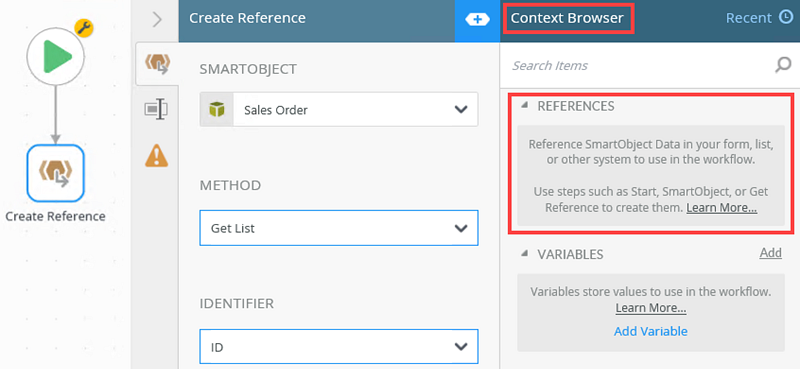800x369 pixels.
Task: Select the Create Reference step on canvas
Action: (x=55, y=173)
